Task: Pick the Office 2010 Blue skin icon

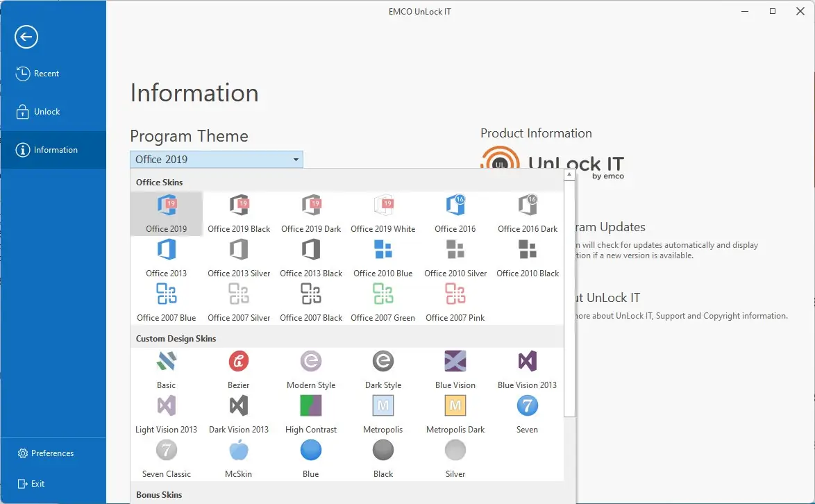Action: tap(383, 250)
